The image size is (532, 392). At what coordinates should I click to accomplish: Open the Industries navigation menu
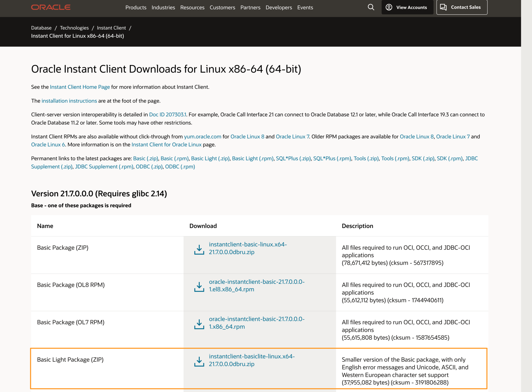click(x=163, y=8)
